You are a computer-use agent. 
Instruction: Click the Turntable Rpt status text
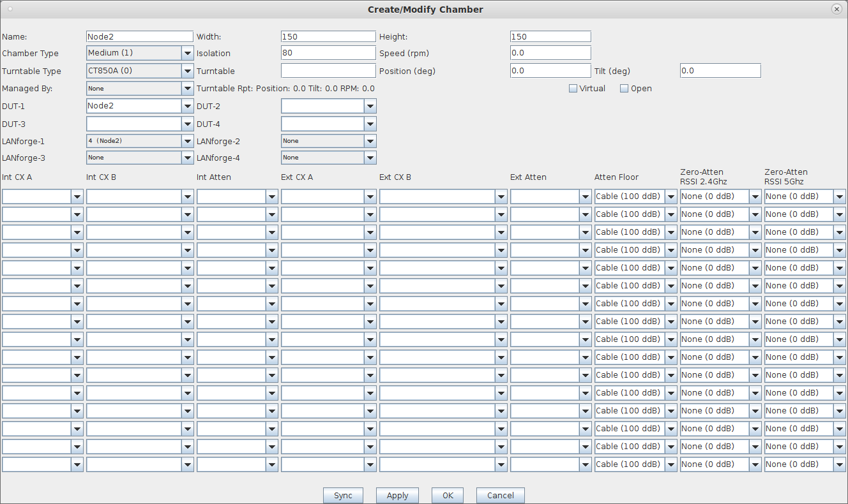click(285, 89)
